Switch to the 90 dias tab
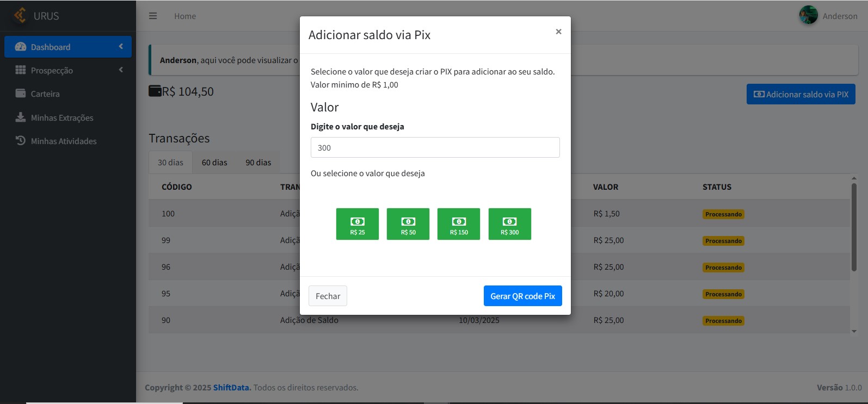This screenshot has width=868, height=404. tap(258, 163)
